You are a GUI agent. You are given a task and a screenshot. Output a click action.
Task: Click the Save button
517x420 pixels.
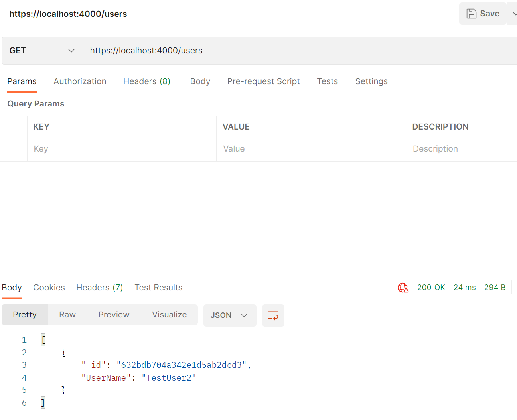point(483,14)
